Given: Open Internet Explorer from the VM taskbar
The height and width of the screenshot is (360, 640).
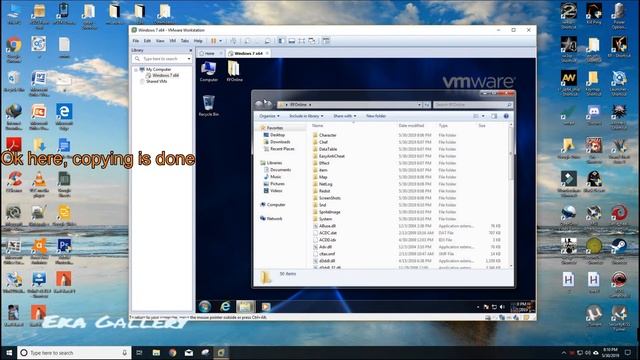Looking at the screenshot, I should point(225,306).
